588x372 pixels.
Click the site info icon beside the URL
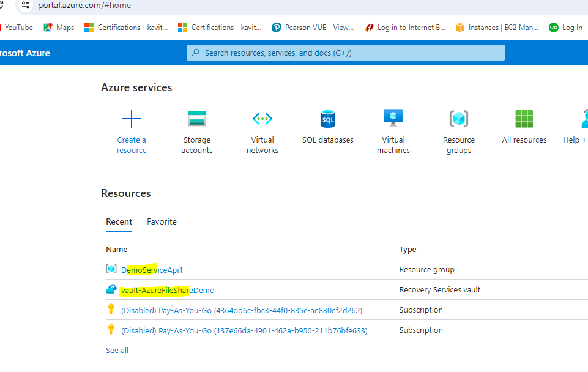click(26, 6)
